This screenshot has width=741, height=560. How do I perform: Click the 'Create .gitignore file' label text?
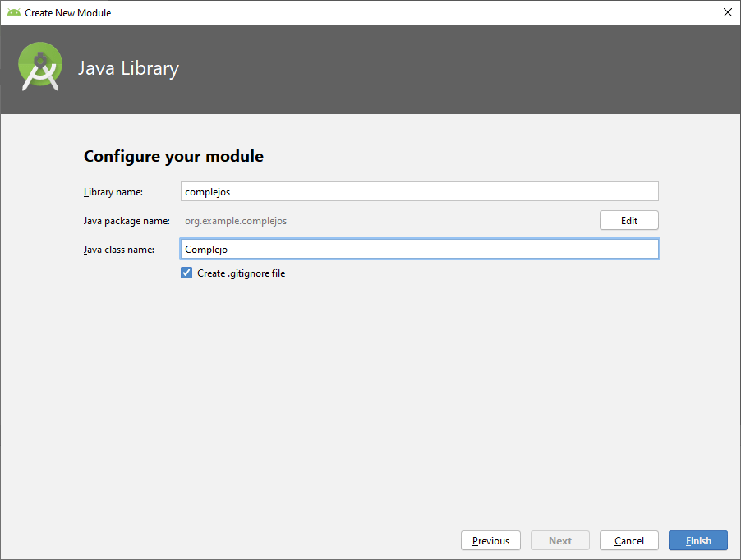point(241,273)
